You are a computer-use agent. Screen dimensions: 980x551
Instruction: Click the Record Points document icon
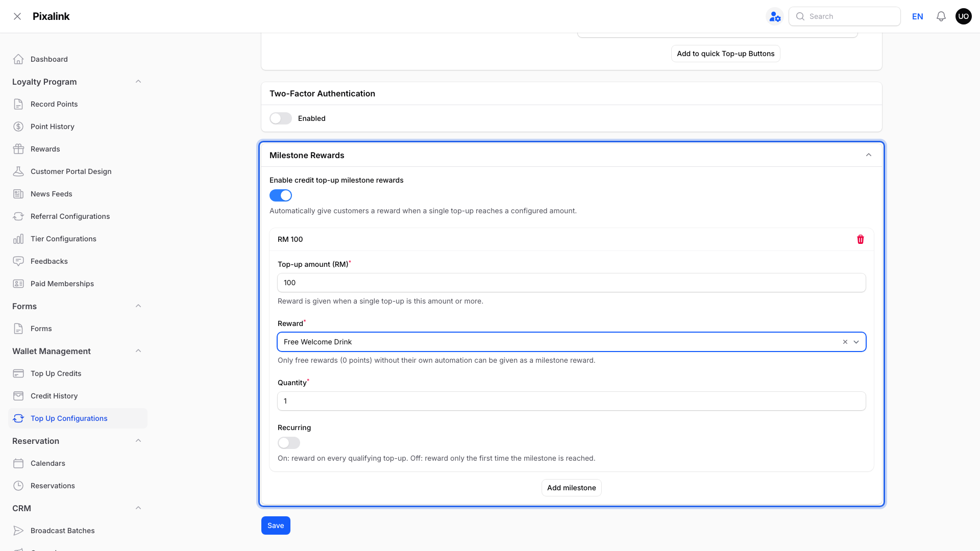pyautogui.click(x=18, y=104)
